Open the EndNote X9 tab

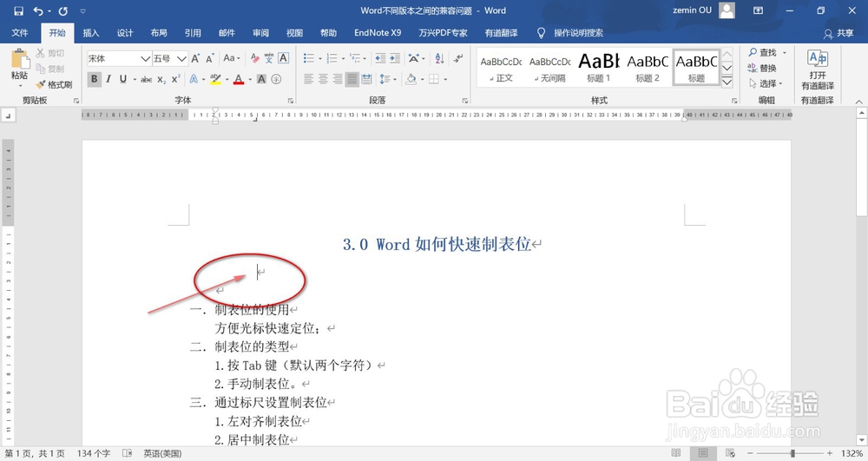tap(378, 33)
